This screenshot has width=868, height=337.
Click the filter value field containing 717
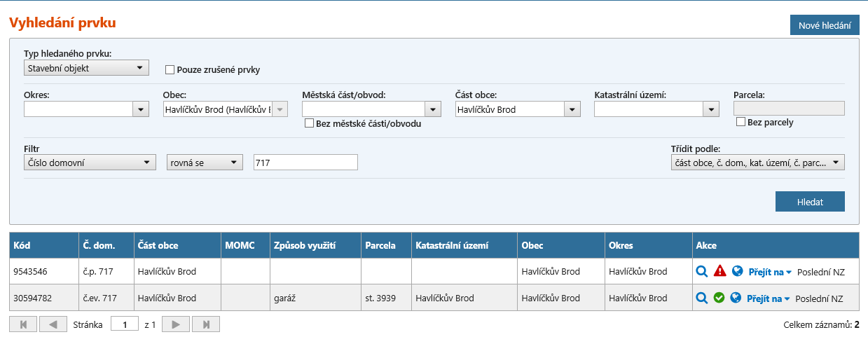click(x=305, y=163)
